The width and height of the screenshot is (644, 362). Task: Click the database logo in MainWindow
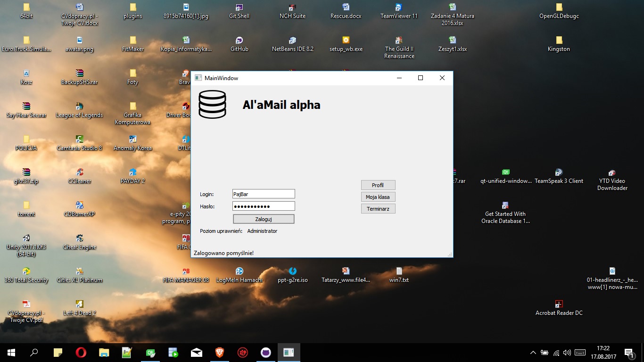coord(212,104)
